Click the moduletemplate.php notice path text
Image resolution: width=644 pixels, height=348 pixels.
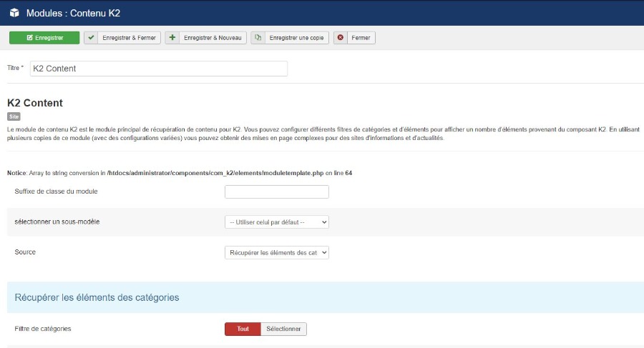215,173
